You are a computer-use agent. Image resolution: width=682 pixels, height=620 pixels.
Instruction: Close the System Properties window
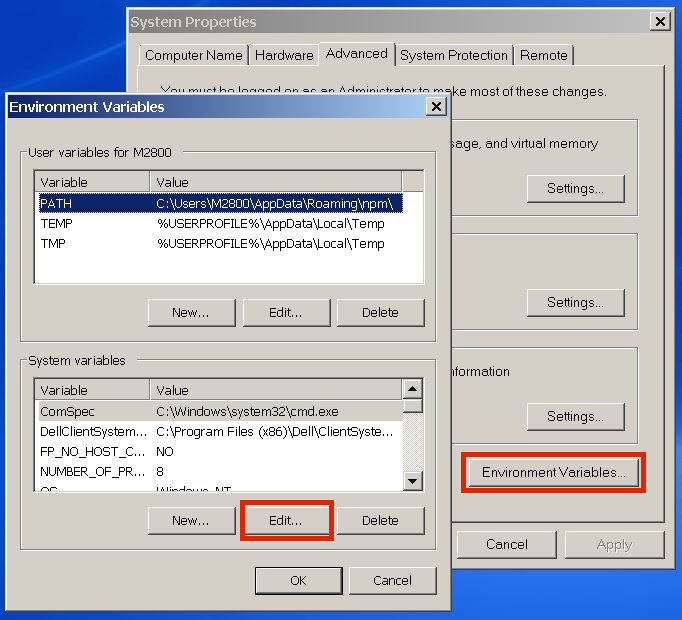[659, 22]
